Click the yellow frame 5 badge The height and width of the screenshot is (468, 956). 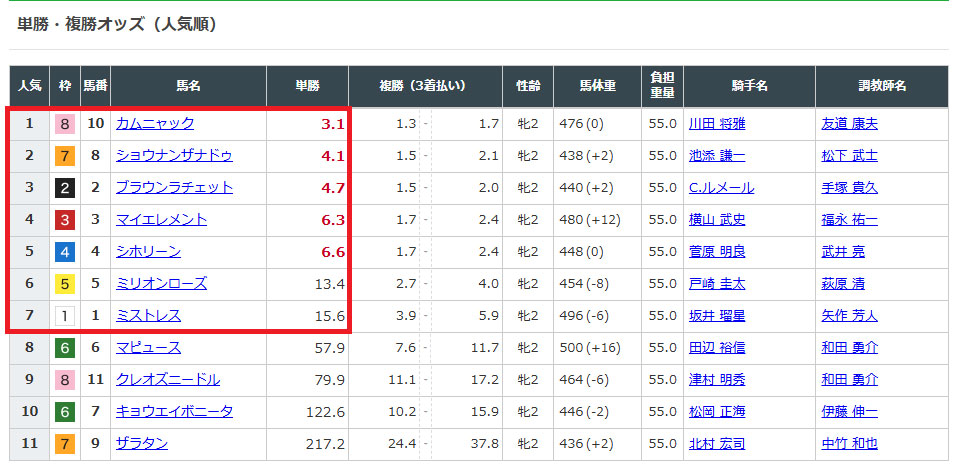64,283
